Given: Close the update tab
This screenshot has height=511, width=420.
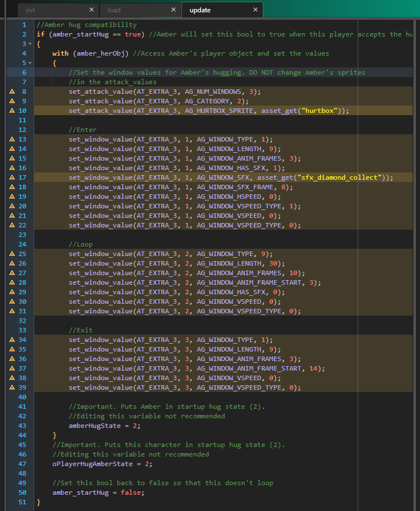Looking at the screenshot, I should point(256,10).
